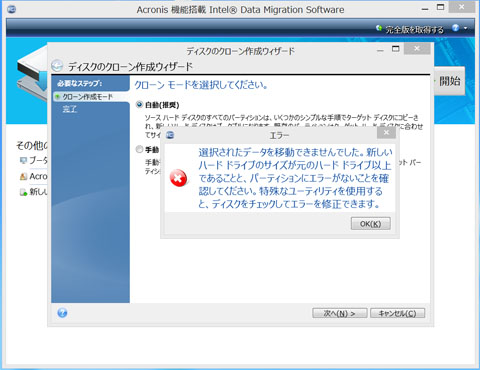Select the 自動(推奨) radio button

pos(139,105)
